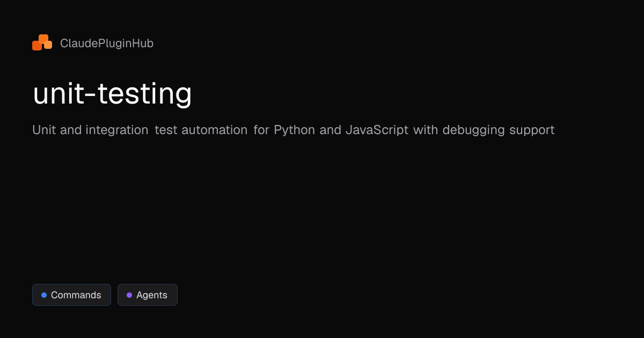Screen dimensions: 644x338
Task: Select the Commands tag badge
Action: 71,295
